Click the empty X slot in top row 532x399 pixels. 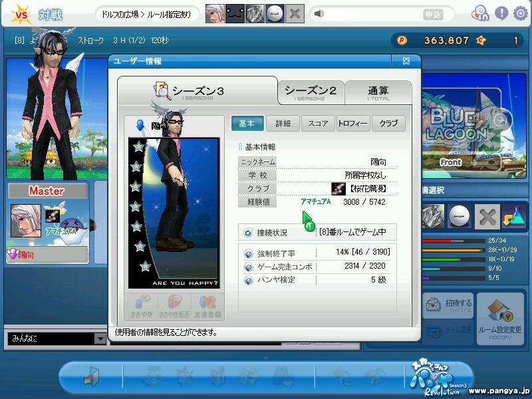pyautogui.click(x=295, y=14)
